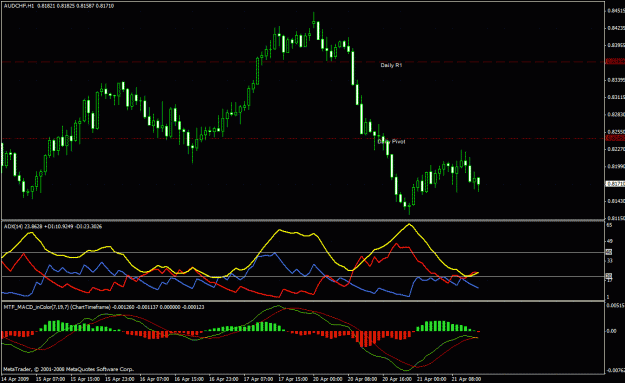Viewport: 625px width, 383px height.
Task: Click the MACD scale value 0.00515
Action: [616, 305]
